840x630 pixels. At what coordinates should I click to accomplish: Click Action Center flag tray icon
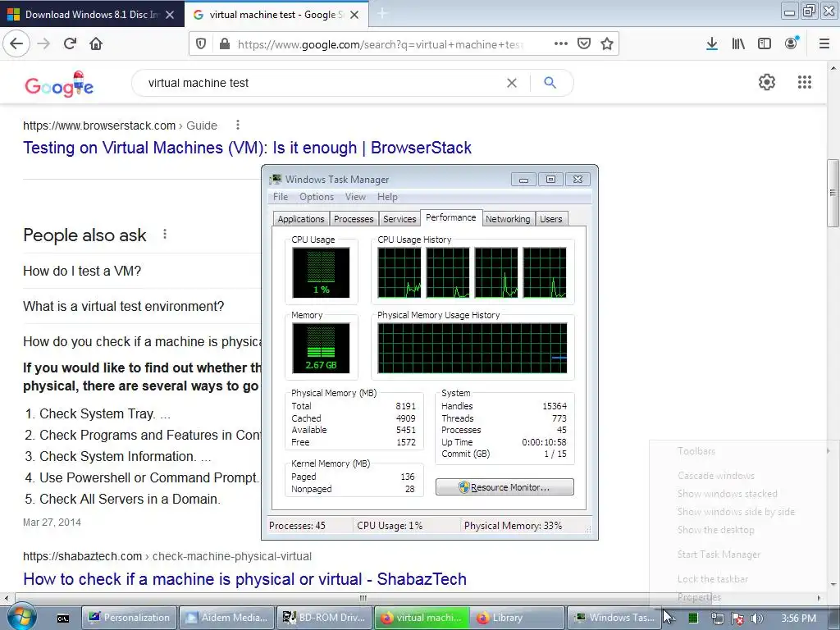click(x=737, y=619)
